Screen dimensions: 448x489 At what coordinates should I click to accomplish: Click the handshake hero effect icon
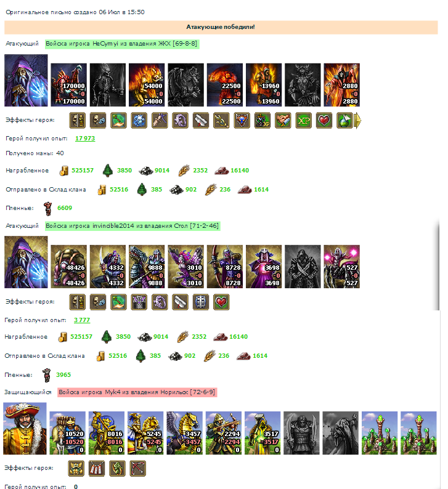click(x=283, y=120)
